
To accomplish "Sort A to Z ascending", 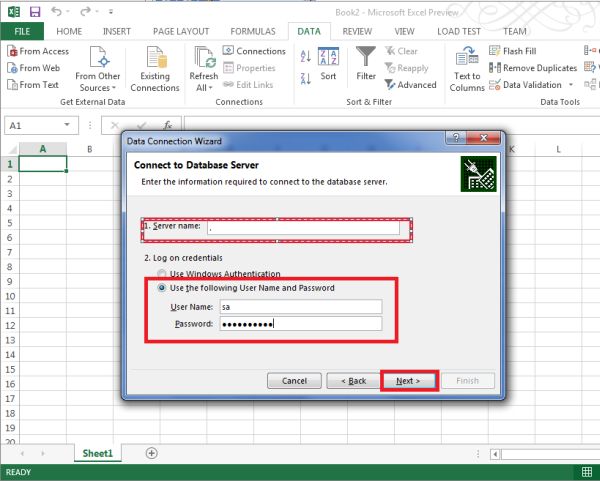I will click(x=305, y=56).
